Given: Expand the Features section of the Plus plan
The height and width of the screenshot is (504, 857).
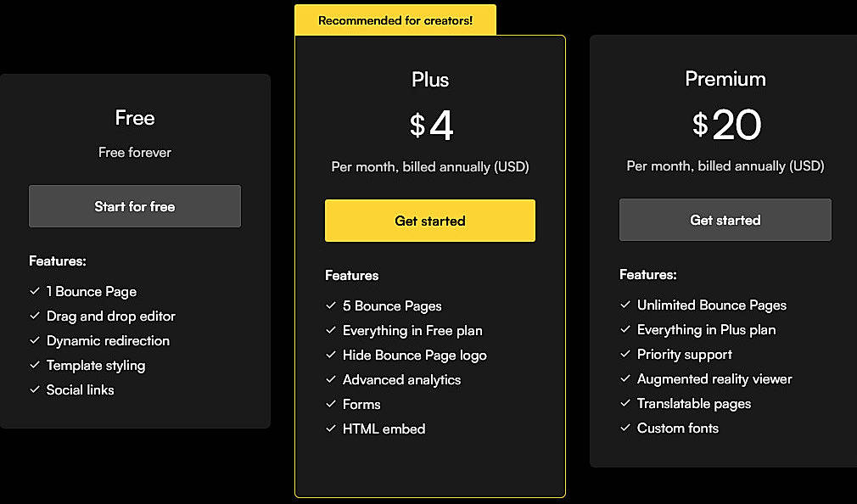Looking at the screenshot, I should click(351, 275).
